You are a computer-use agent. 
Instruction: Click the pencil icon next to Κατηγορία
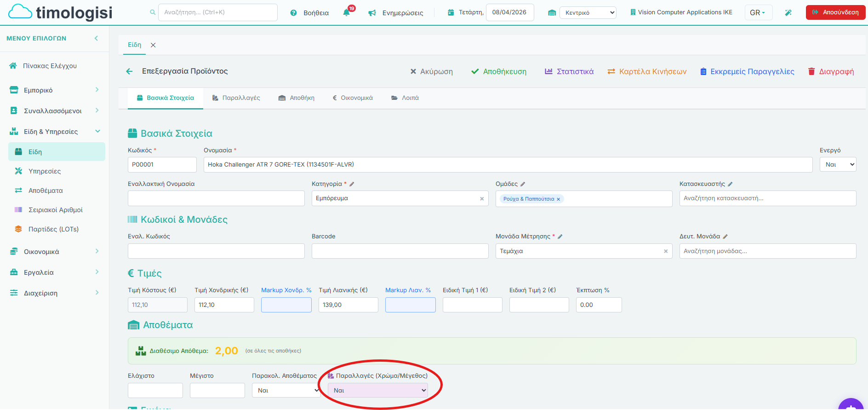352,184
